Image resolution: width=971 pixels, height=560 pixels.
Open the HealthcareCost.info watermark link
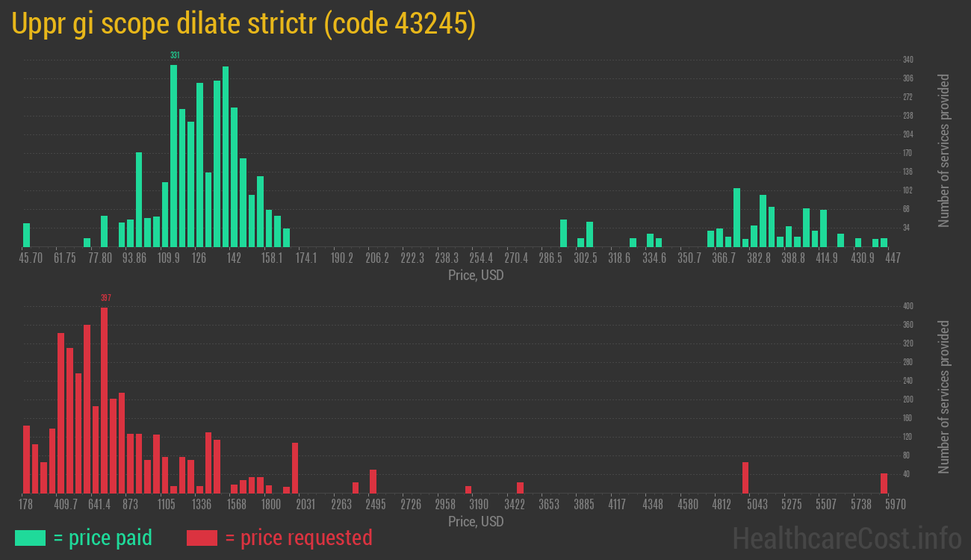point(846,538)
